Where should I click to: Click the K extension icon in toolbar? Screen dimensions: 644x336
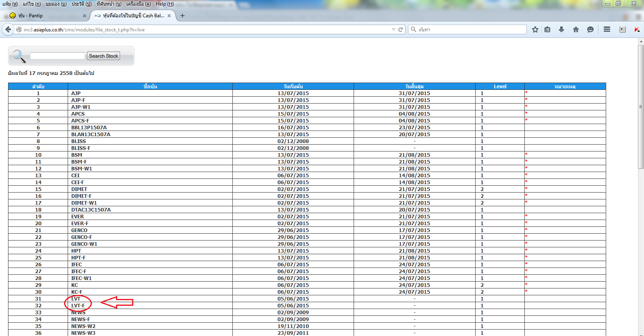[623, 29]
